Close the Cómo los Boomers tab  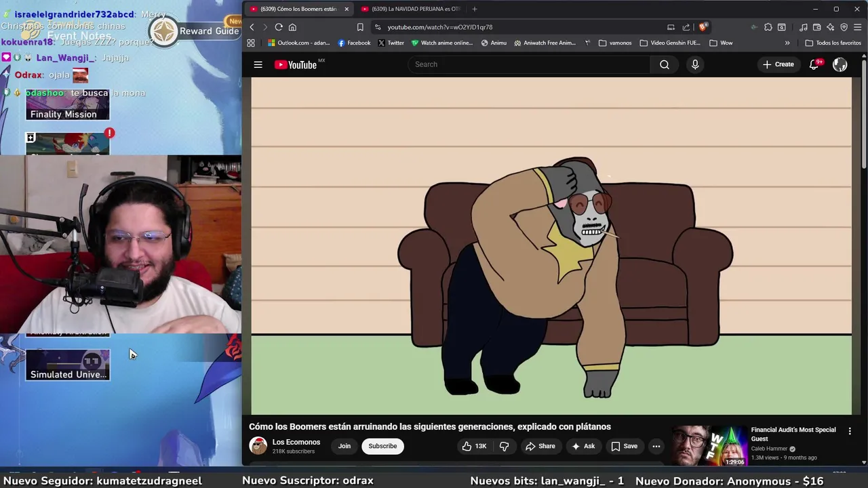tap(347, 9)
